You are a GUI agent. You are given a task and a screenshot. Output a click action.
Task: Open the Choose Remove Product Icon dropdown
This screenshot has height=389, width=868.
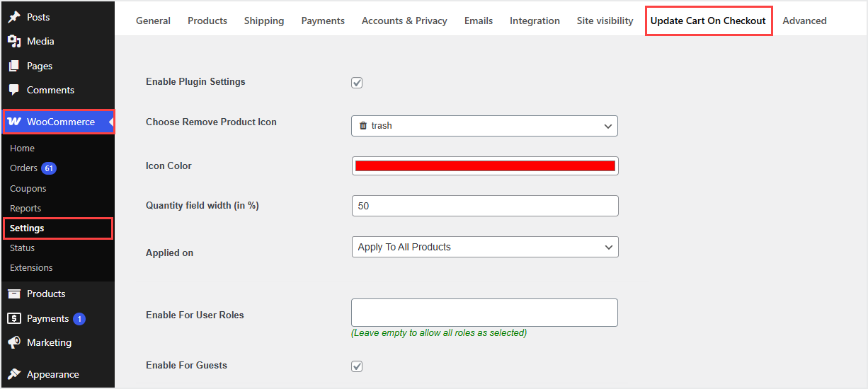pos(484,126)
